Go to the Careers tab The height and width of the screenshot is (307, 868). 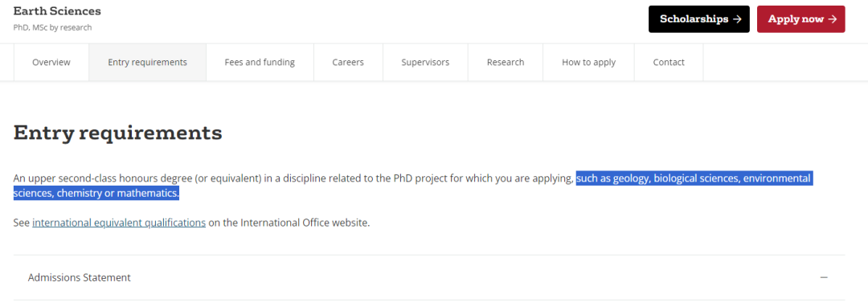348,62
